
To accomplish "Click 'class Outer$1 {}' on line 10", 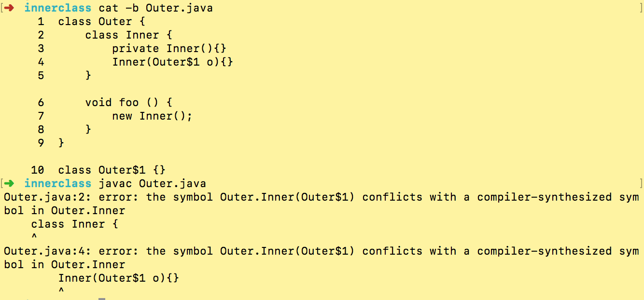I will coord(112,170).
